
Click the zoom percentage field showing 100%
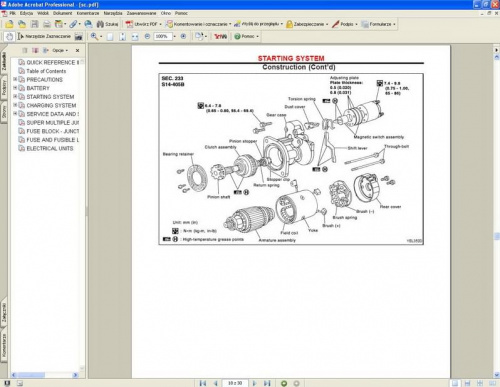pos(162,36)
